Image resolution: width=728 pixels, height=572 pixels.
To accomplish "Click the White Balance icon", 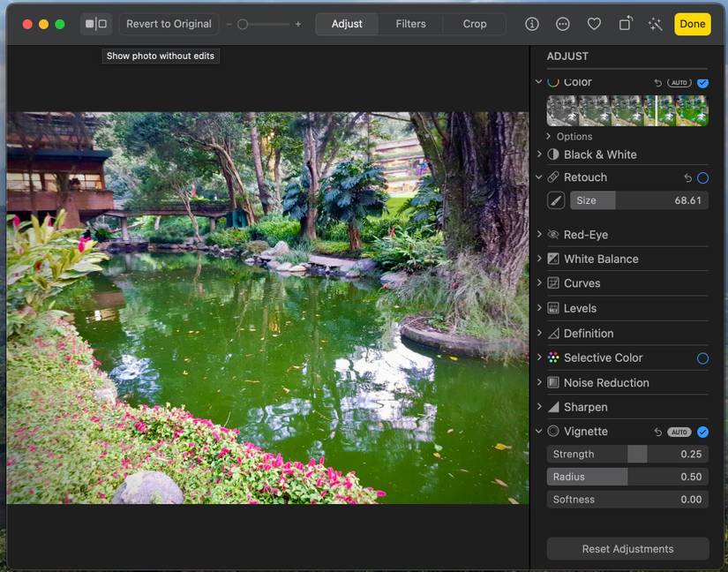I will [x=553, y=259].
